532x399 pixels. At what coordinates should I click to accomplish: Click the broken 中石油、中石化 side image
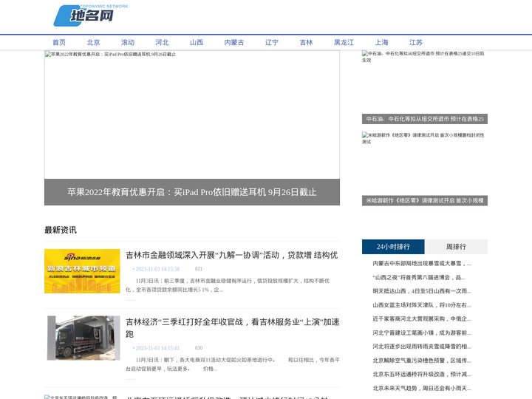click(425, 82)
